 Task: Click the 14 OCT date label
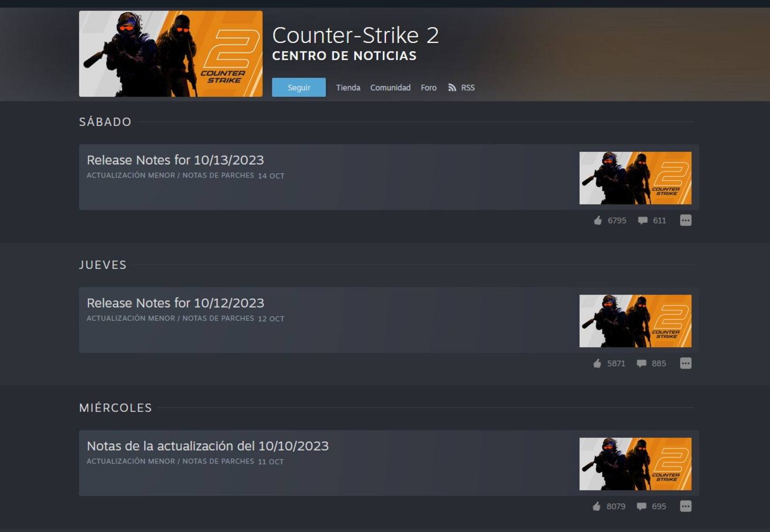coord(271,176)
